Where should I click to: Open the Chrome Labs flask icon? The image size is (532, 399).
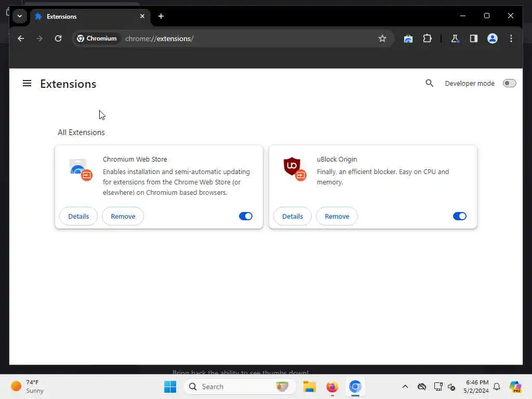pyautogui.click(x=455, y=38)
